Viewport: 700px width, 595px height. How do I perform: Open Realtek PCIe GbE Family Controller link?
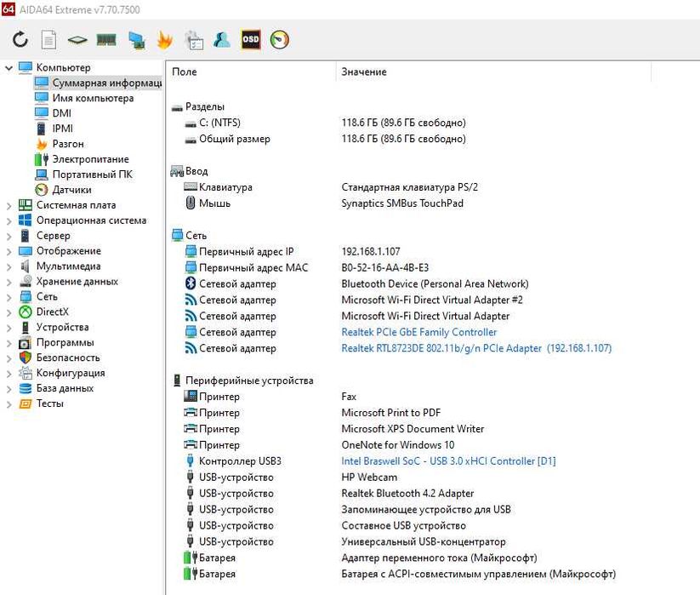pyautogui.click(x=418, y=332)
